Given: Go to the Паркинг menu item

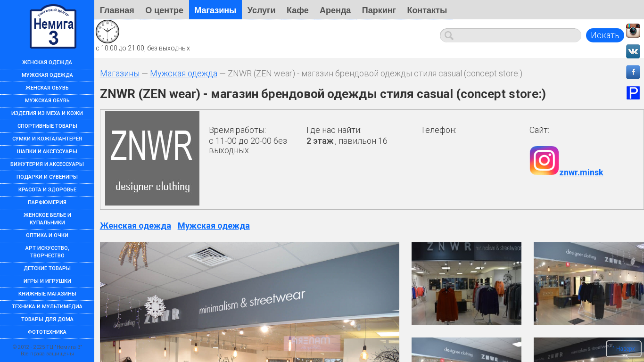Looking at the screenshot, I should (x=379, y=10).
